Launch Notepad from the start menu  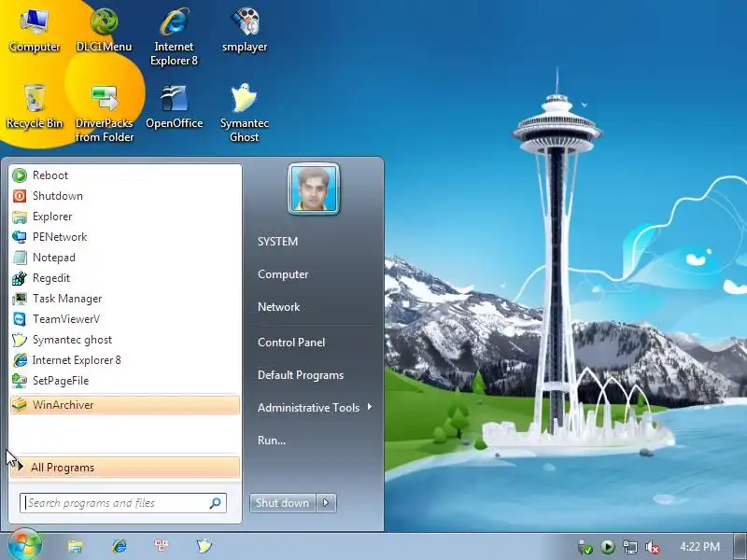click(x=125, y=258)
